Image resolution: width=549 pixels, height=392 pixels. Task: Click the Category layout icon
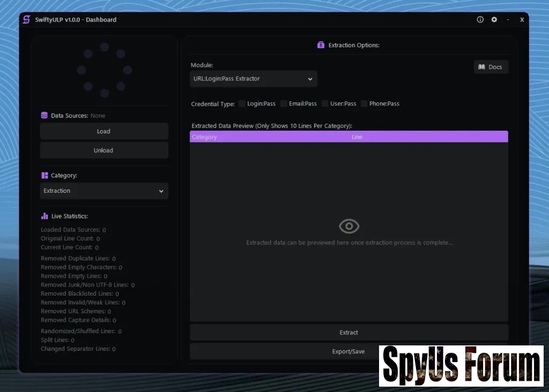pos(44,176)
